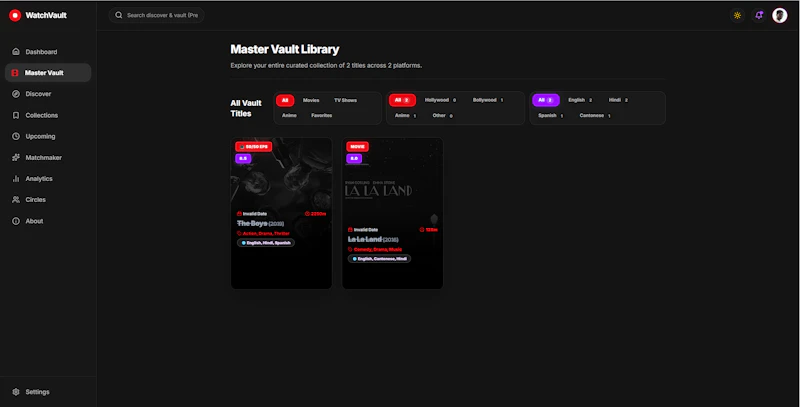Select the red All 2 industry filter

[x=402, y=100]
